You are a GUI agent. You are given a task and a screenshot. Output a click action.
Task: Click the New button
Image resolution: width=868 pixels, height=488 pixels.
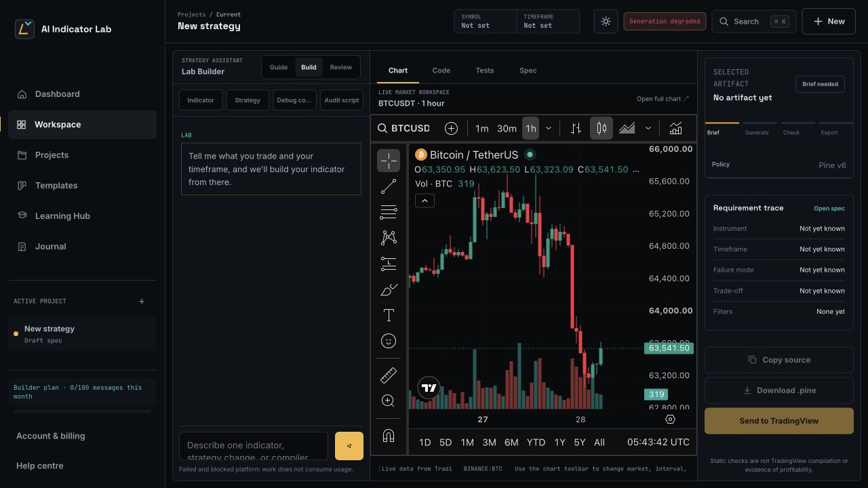[829, 21]
